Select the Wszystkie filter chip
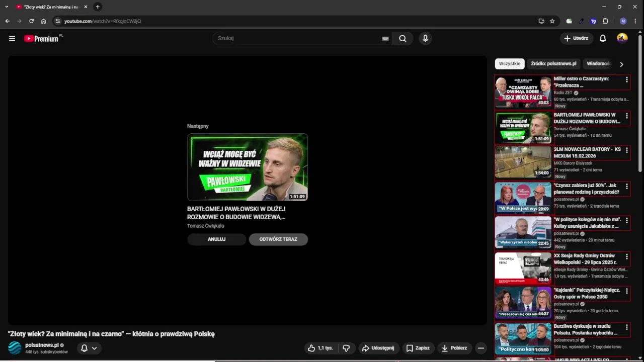 [510, 64]
